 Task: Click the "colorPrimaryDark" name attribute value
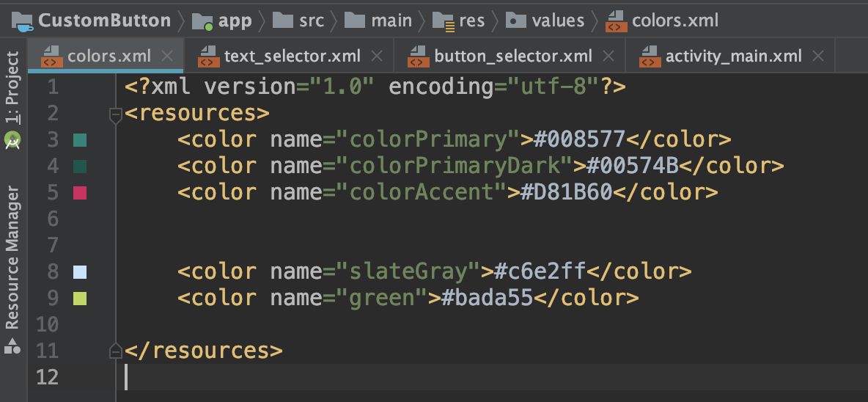[x=455, y=166]
